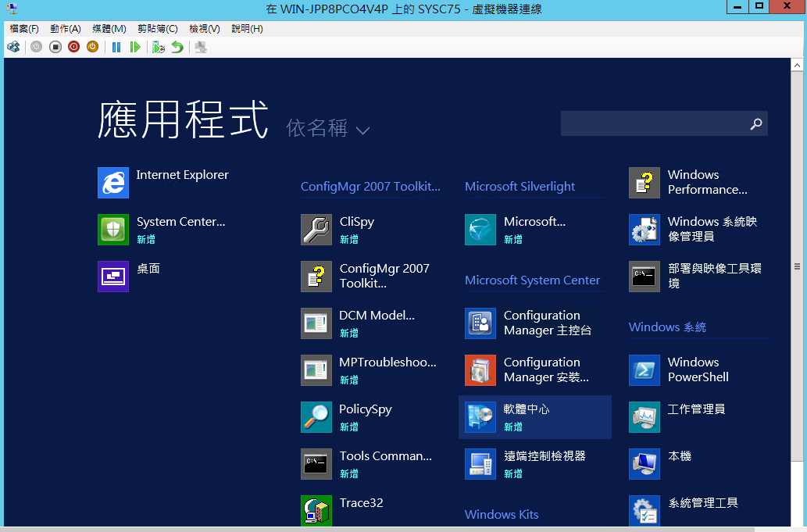Click the red Shut Down toolbar button

[x=73, y=48]
